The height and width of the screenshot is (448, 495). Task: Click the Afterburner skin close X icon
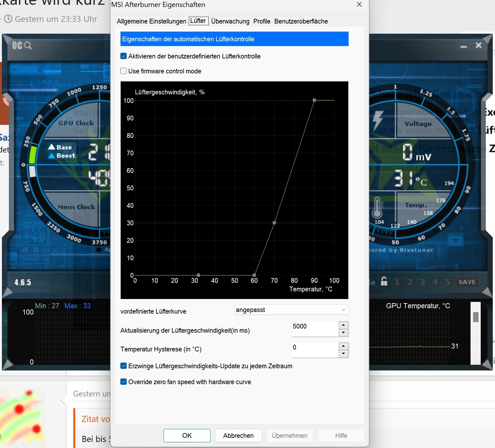click(479, 45)
